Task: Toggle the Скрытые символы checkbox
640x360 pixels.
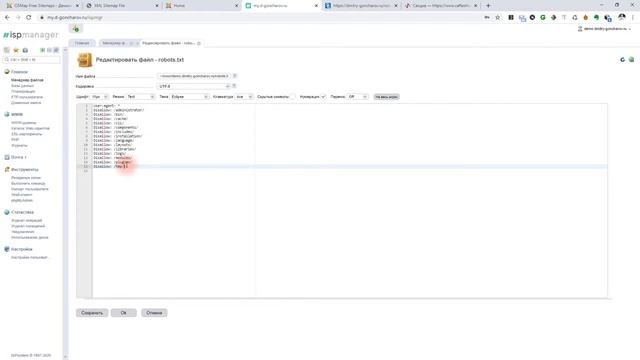Action: 293,97
